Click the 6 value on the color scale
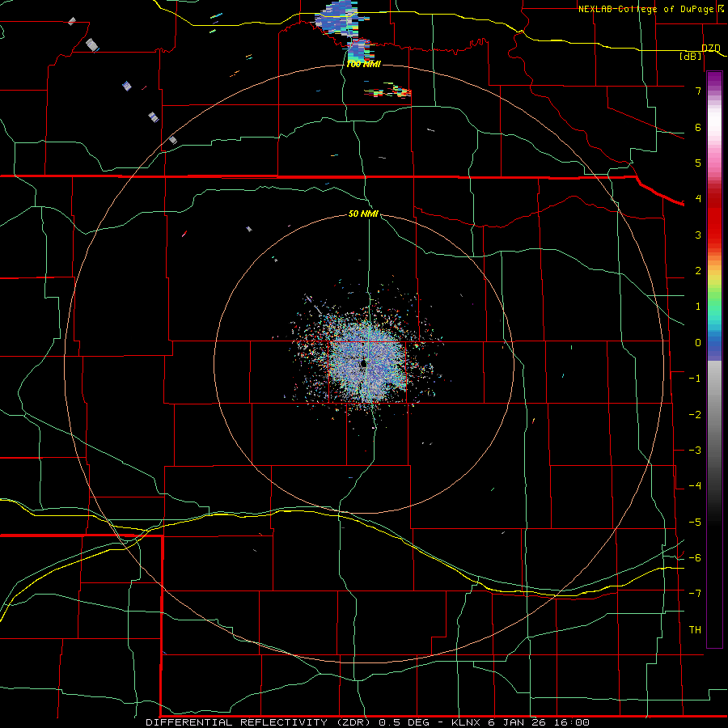The width and height of the screenshot is (728, 728). (x=698, y=127)
